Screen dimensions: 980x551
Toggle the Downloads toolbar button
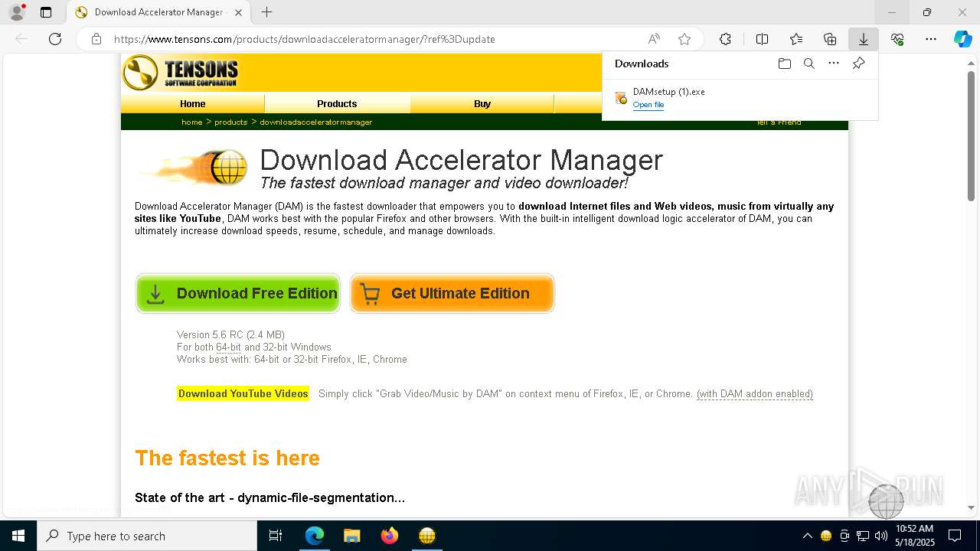tap(864, 39)
